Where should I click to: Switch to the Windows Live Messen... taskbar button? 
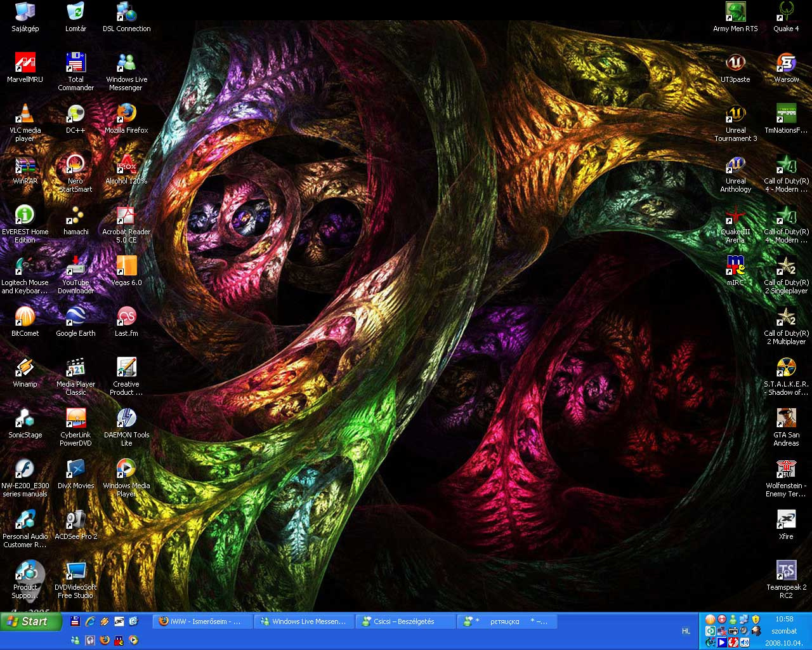(x=304, y=621)
